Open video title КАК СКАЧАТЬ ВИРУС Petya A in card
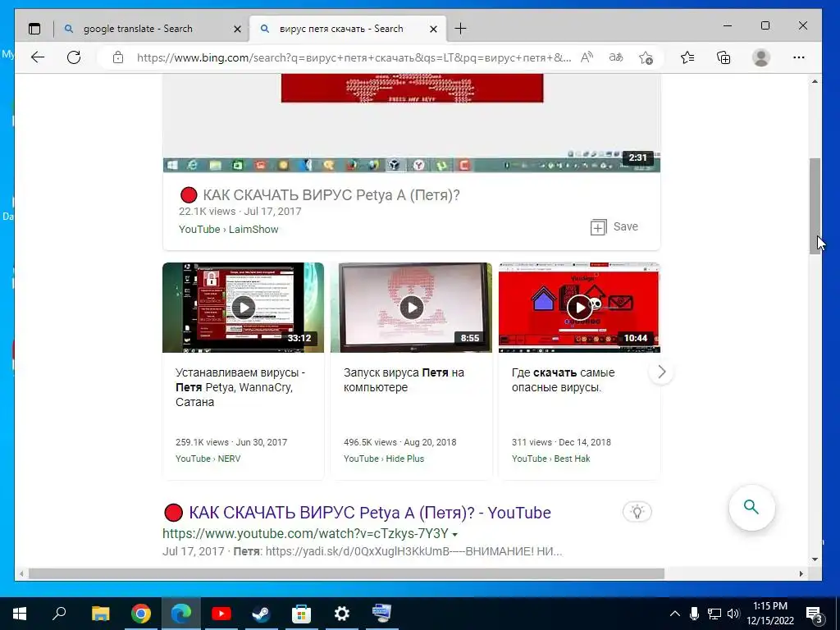This screenshot has height=630, width=840. (331, 195)
